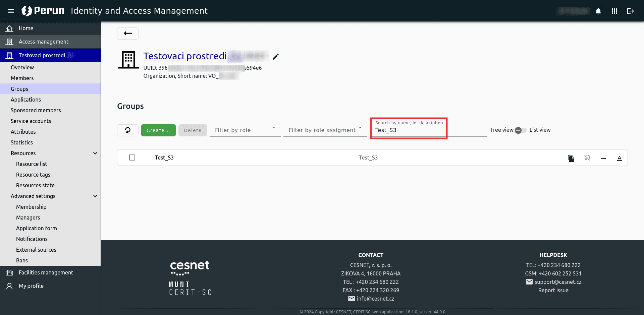Open Filter by role assignment dropdown
The height and width of the screenshot is (315, 644).
click(x=325, y=130)
